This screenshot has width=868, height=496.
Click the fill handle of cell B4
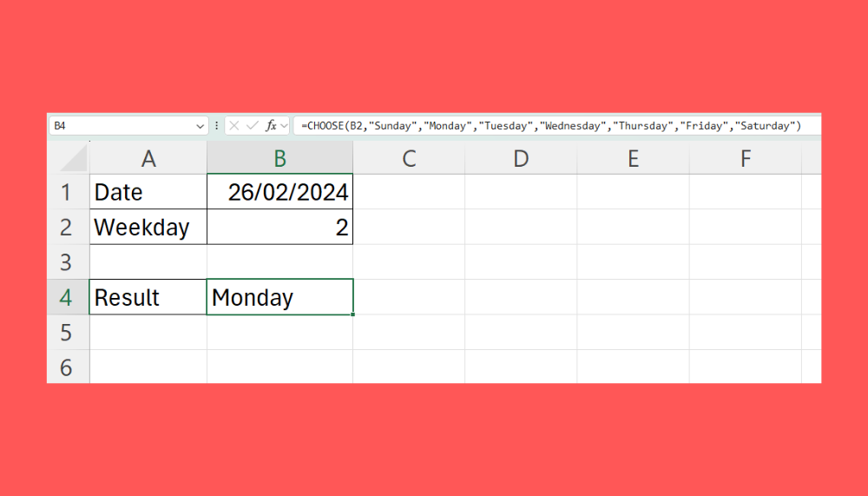353,314
